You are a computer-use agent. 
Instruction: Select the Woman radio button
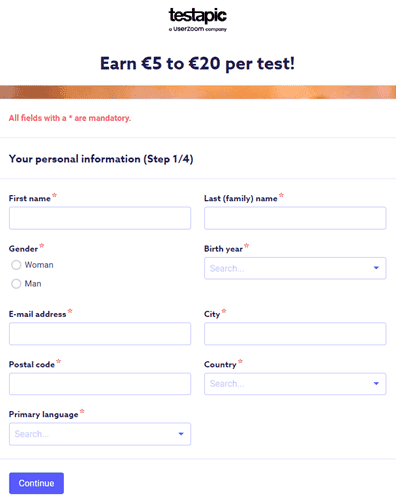(x=16, y=265)
